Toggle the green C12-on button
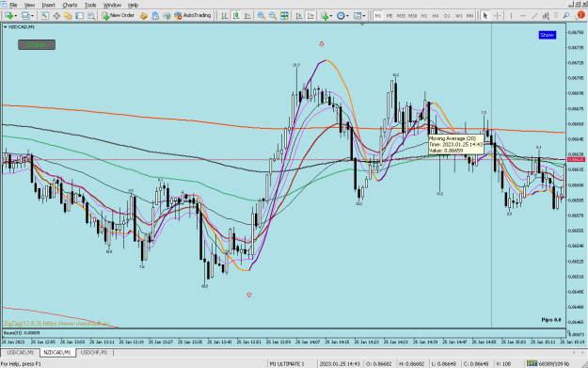 point(37,44)
